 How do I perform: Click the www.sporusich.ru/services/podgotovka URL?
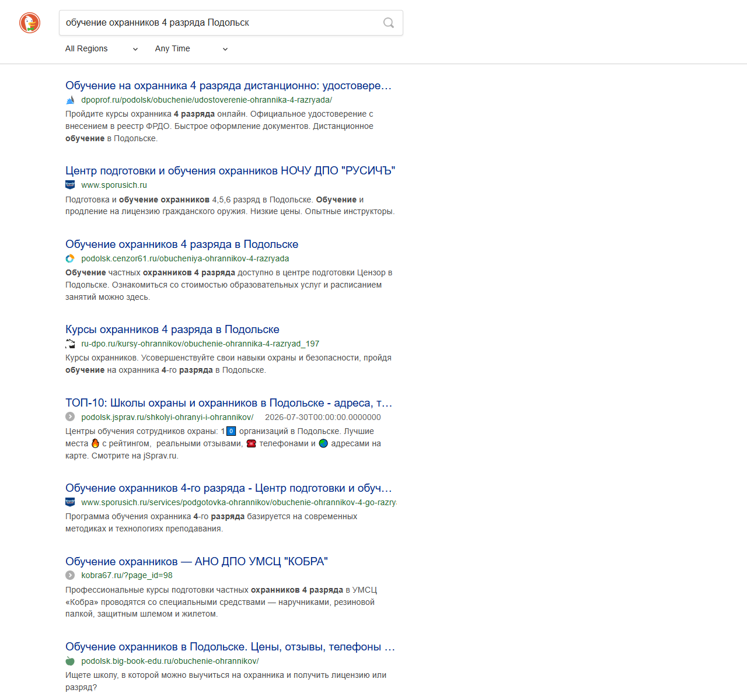click(x=239, y=502)
